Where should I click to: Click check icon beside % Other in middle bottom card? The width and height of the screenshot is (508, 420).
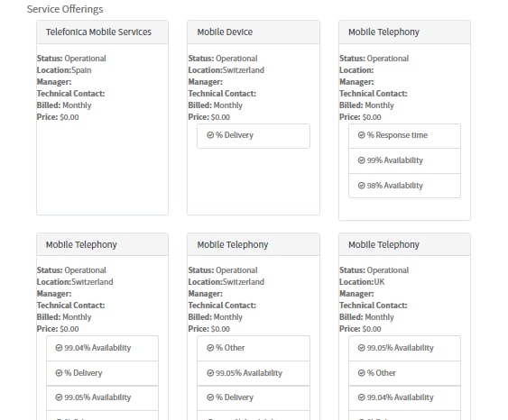point(210,348)
